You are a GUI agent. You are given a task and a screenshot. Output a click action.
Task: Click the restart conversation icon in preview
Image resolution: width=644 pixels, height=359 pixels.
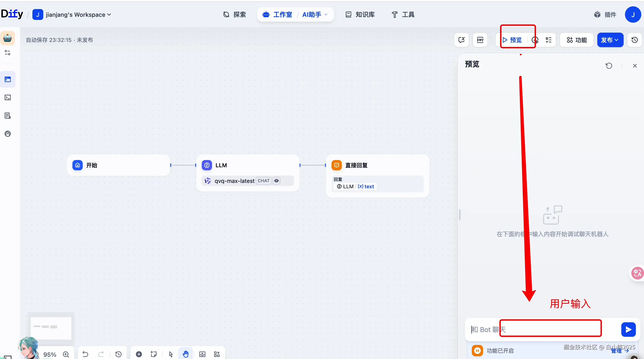pyautogui.click(x=609, y=66)
